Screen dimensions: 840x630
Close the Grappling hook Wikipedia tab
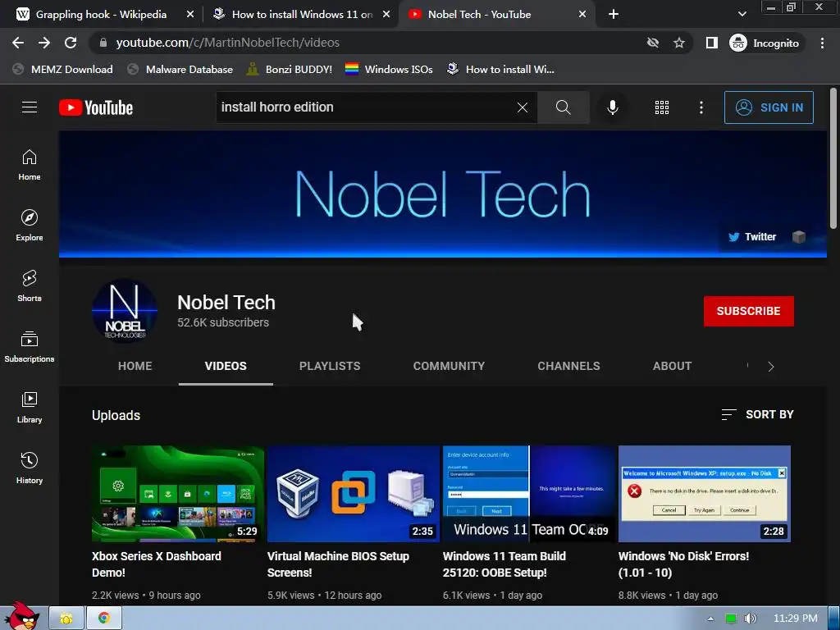tap(189, 15)
